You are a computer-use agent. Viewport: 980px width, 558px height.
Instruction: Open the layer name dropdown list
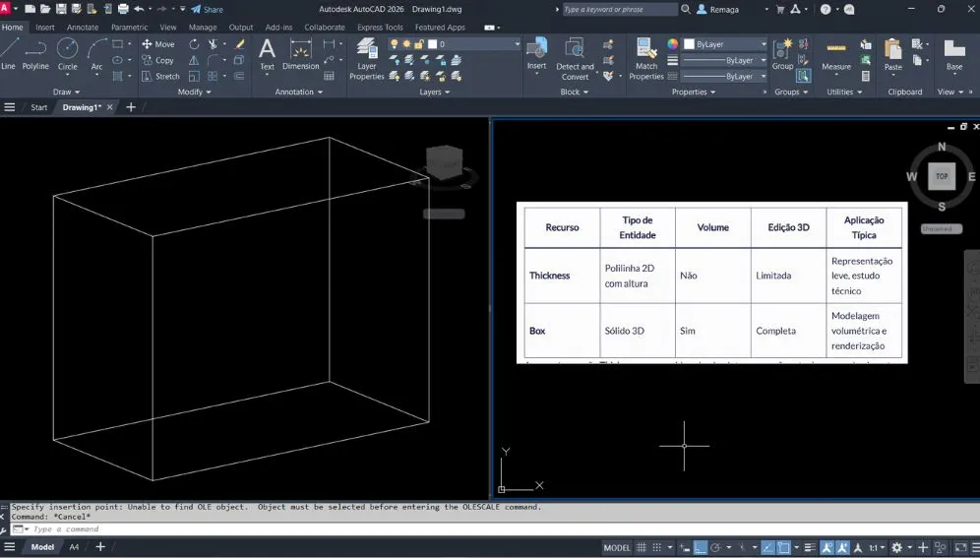tap(518, 44)
